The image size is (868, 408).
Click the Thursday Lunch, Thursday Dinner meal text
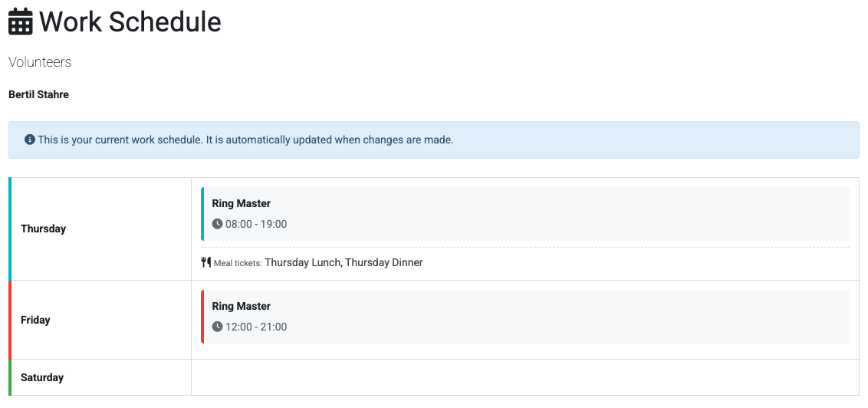344,262
